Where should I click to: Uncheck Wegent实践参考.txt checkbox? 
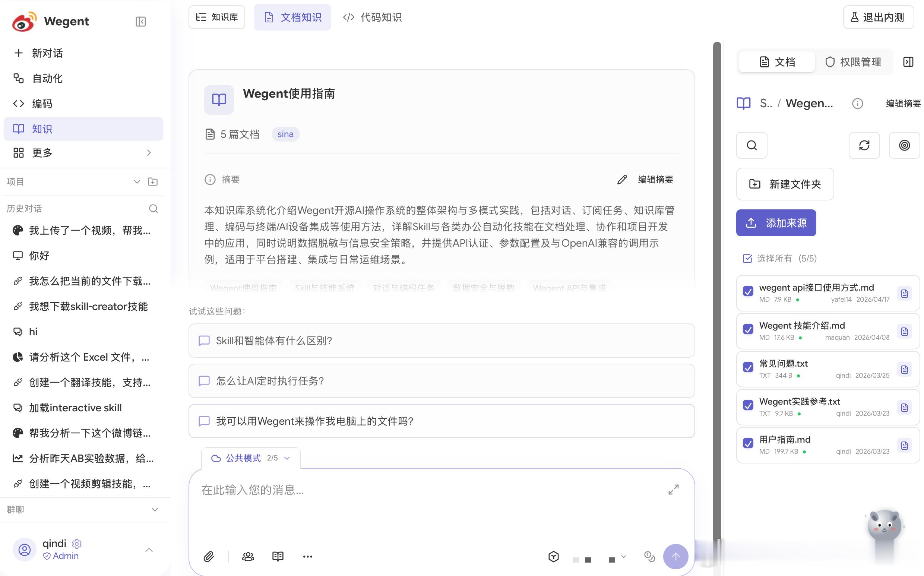(748, 405)
